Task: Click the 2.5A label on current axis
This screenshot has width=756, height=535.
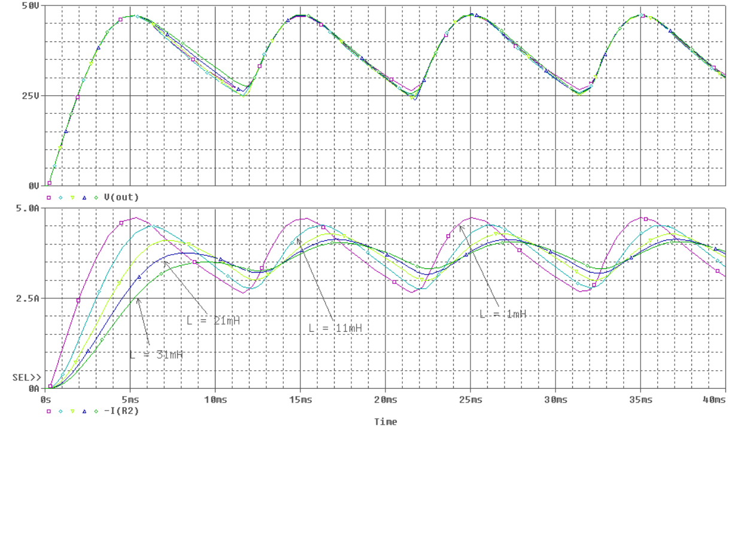Action: point(28,298)
